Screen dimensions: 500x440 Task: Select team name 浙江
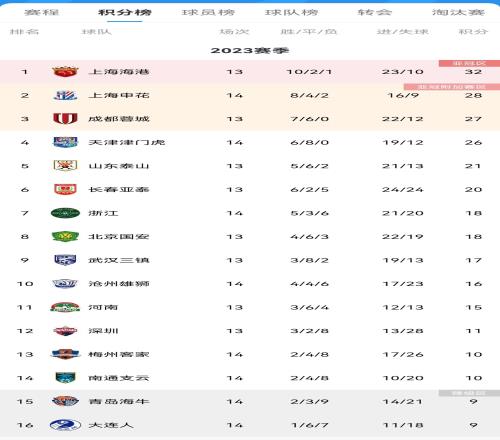point(103,213)
